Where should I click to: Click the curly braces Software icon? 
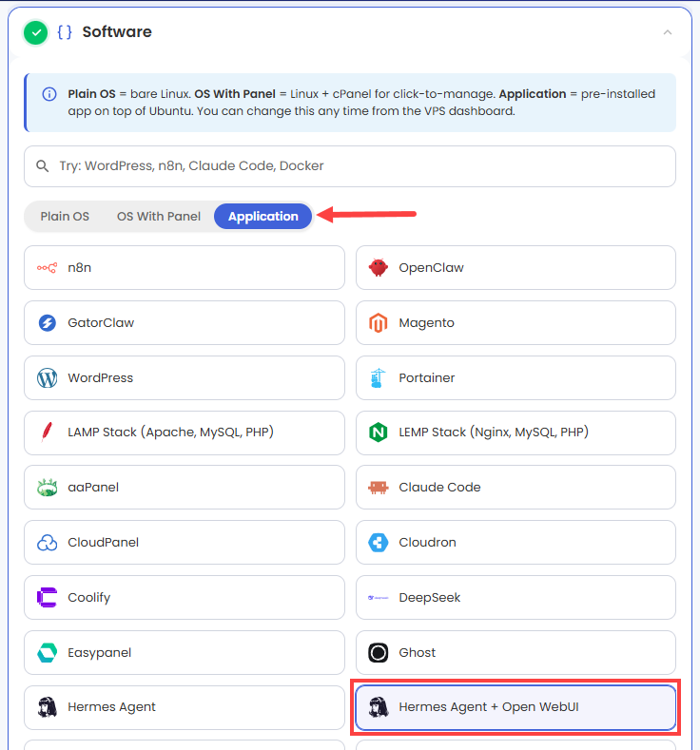[x=65, y=32]
